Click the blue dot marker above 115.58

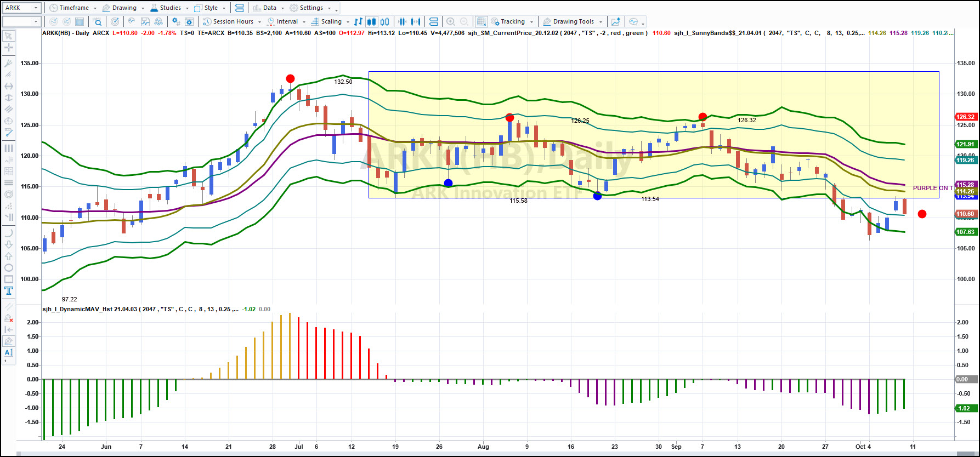448,183
